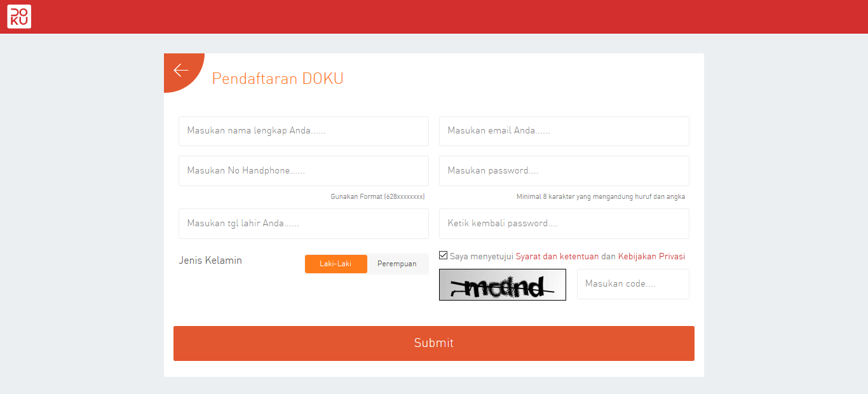The height and width of the screenshot is (394, 868).
Task: Open the birth date input field
Action: 304,224
